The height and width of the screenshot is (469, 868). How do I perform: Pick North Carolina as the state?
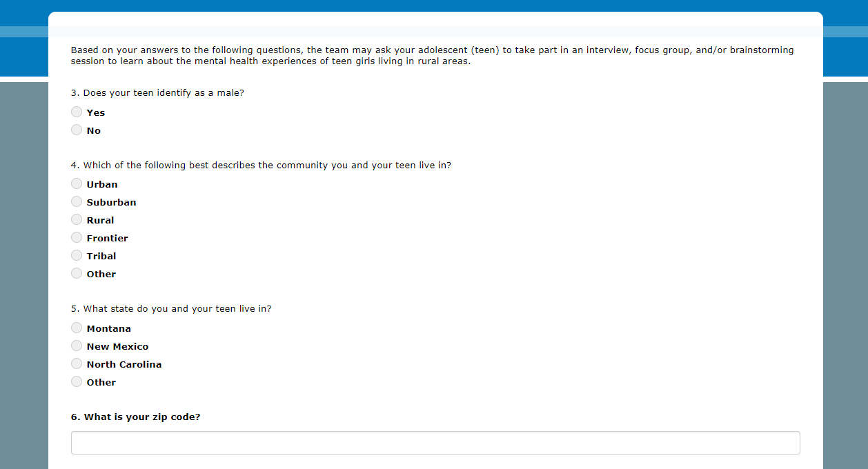click(x=77, y=363)
